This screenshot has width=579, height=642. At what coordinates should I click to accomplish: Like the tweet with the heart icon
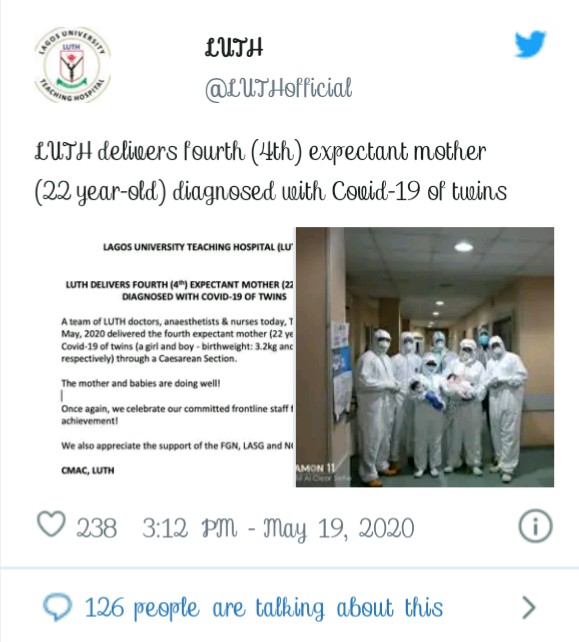51,524
